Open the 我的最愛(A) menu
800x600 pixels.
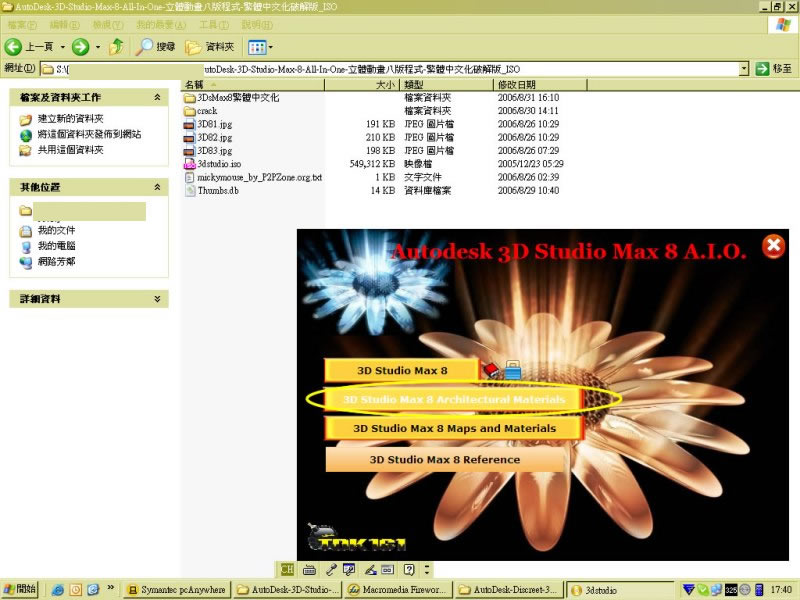point(161,25)
